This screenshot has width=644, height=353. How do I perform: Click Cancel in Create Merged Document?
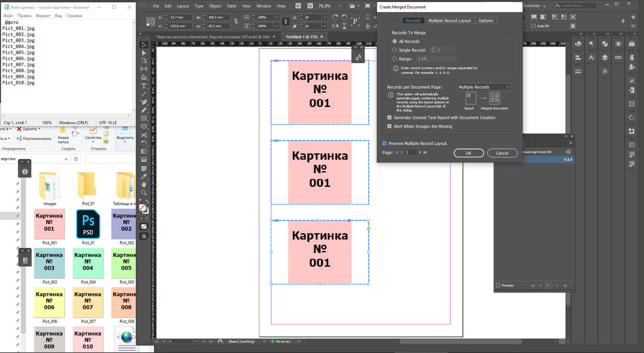click(x=502, y=153)
